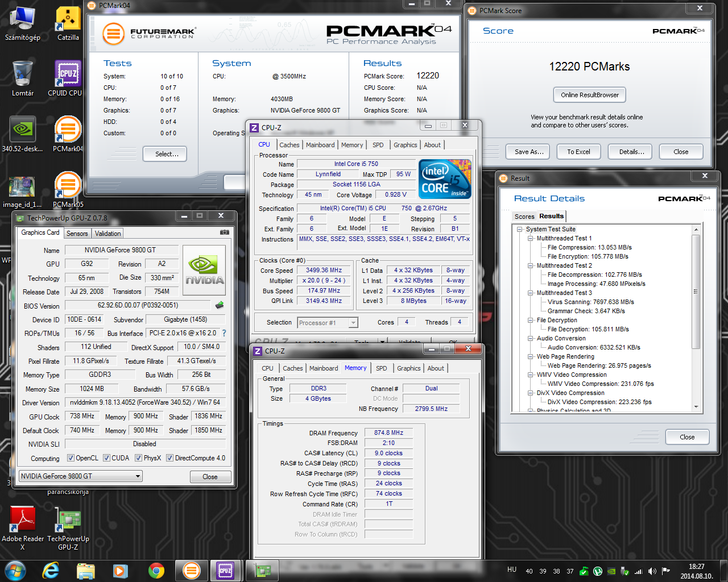Image resolution: width=728 pixels, height=582 pixels.
Task: Open the NVIDIA GeForce 9800 GT dropdown
Action: 81,476
